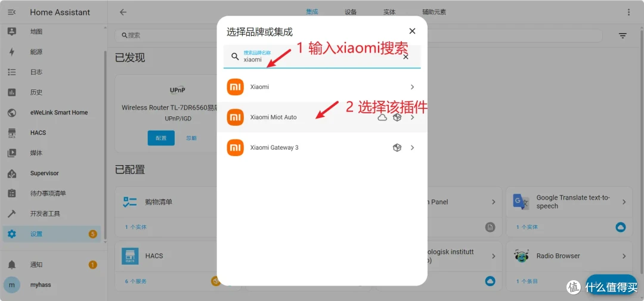Switch to the 实体 tab
Screen dimensions: 644x301
389,12
